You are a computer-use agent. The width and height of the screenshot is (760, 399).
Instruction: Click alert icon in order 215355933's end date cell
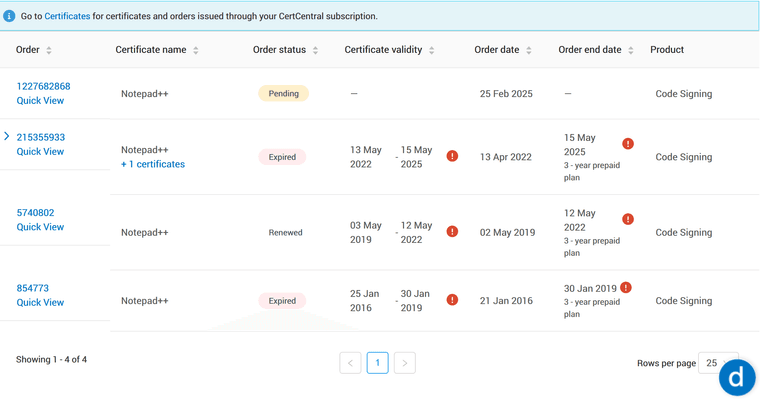(x=628, y=144)
